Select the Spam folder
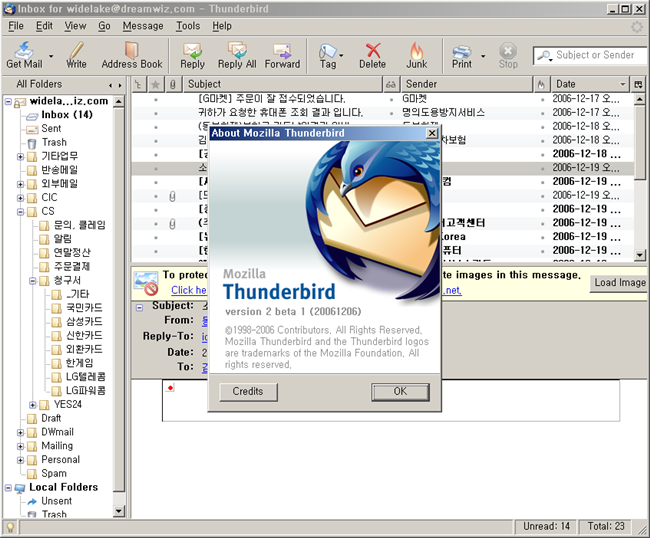Image resolution: width=650 pixels, height=538 pixels. (53, 473)
